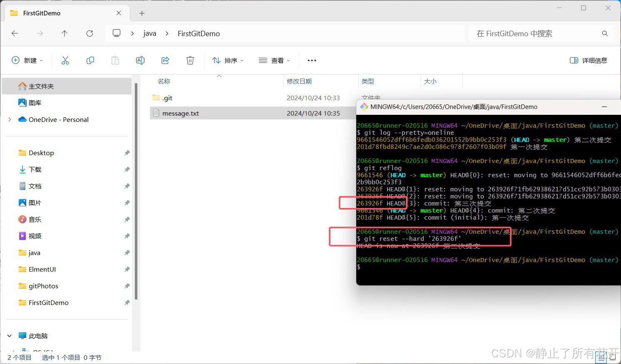Go up one folder level arrow

pyautogui.click(x=65, y=33)
